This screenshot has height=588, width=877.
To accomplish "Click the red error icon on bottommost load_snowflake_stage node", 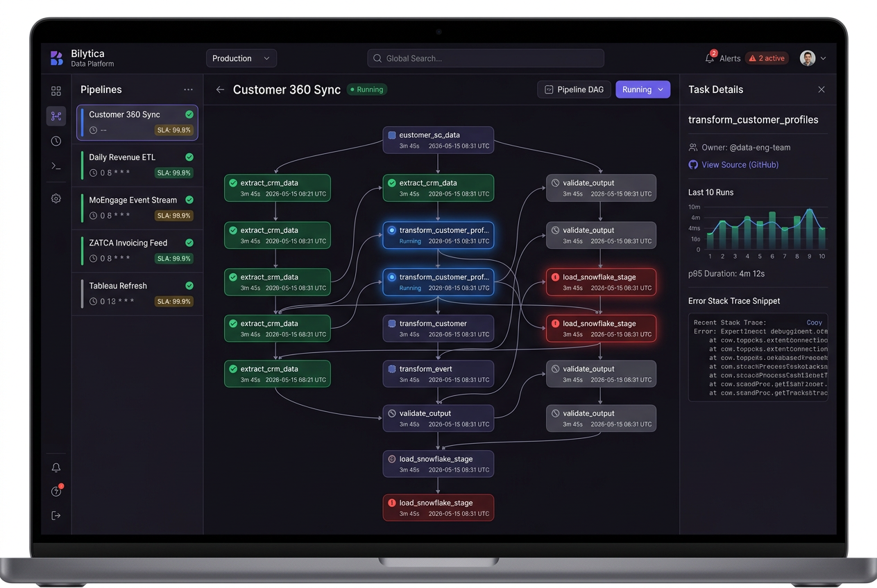I will 392,503.
